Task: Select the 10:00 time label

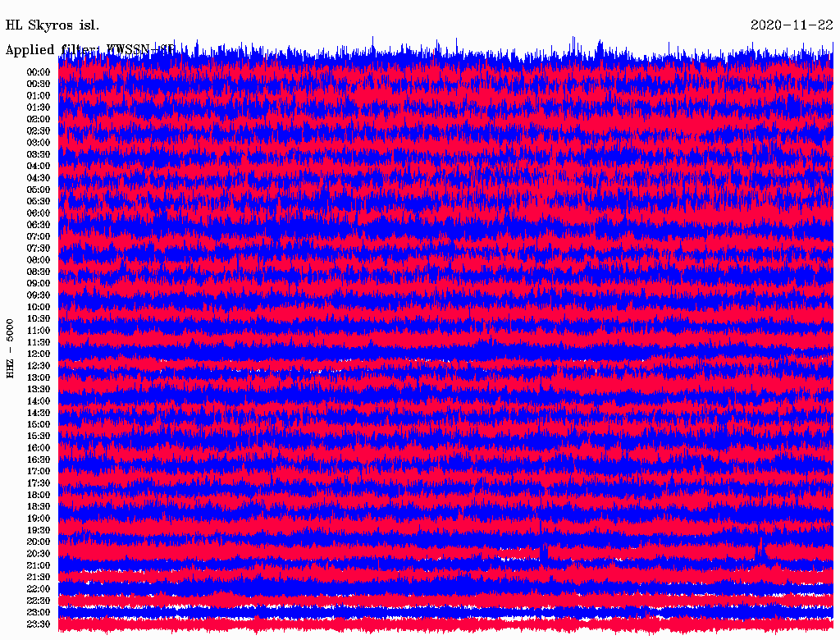Action: click(39, 307)
